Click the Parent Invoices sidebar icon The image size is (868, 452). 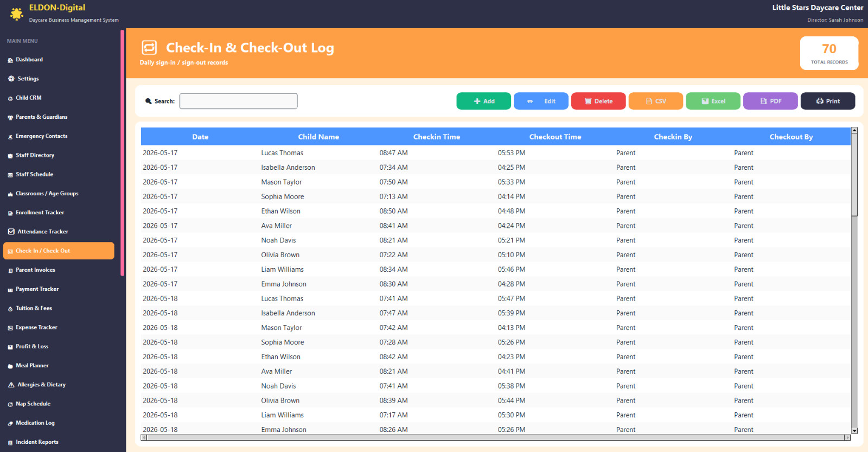coord(10,270)
